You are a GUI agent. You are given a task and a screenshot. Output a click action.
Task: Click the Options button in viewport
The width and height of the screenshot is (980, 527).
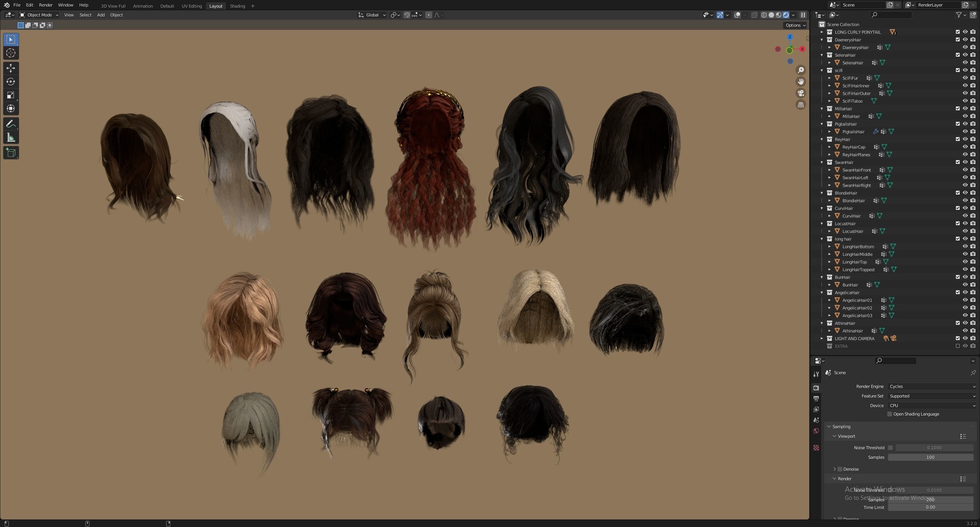pos(795,25)
